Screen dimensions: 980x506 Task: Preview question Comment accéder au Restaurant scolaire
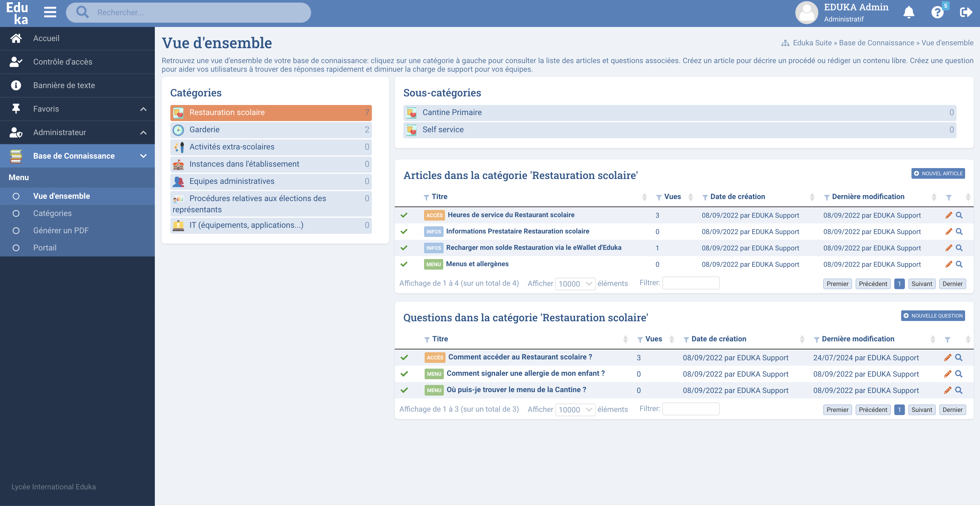point(959,357)
